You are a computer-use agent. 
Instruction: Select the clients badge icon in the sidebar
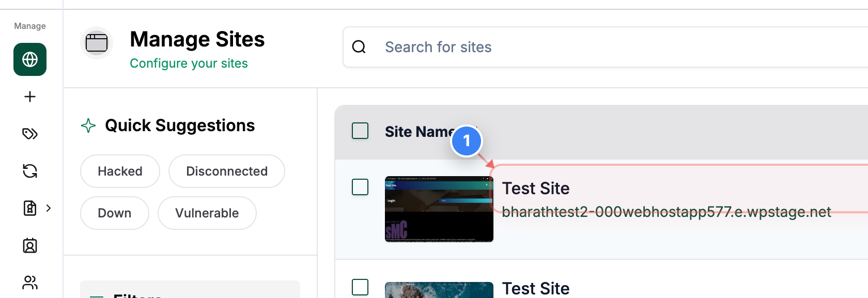(x=29, y=245)
